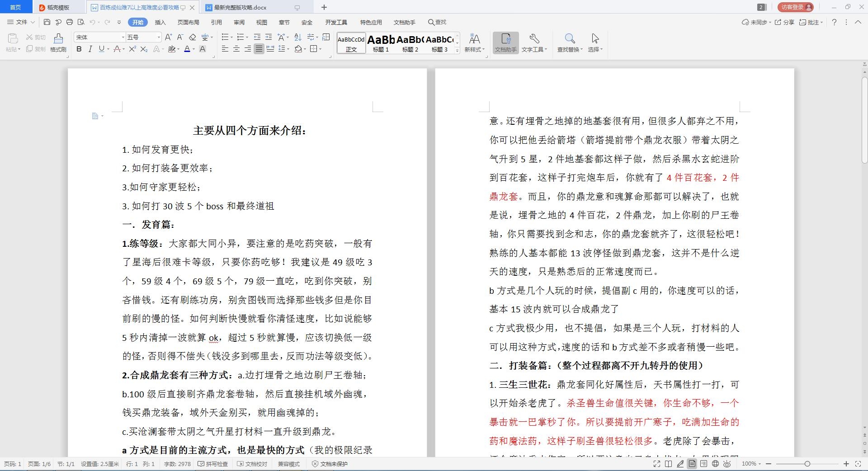Open the Select (选择) dropdown
Screen dimensions: 868x471
click(x=595, y=43)
